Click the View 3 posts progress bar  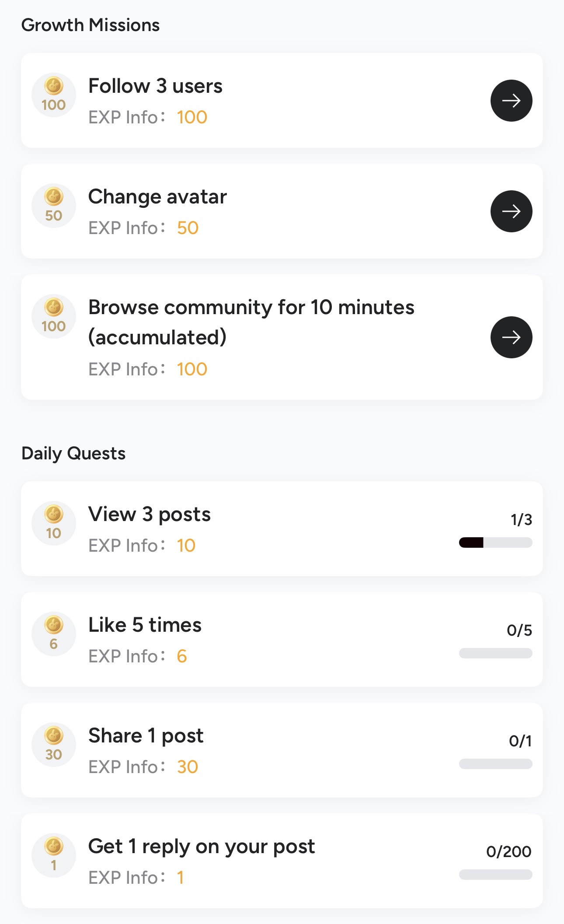495,542
